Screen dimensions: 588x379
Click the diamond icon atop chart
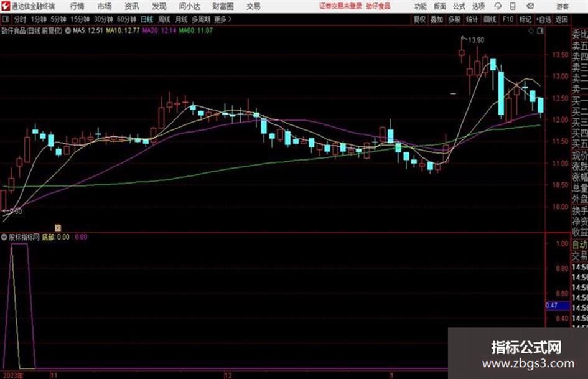pyautogui.click(x=531, y=31)
